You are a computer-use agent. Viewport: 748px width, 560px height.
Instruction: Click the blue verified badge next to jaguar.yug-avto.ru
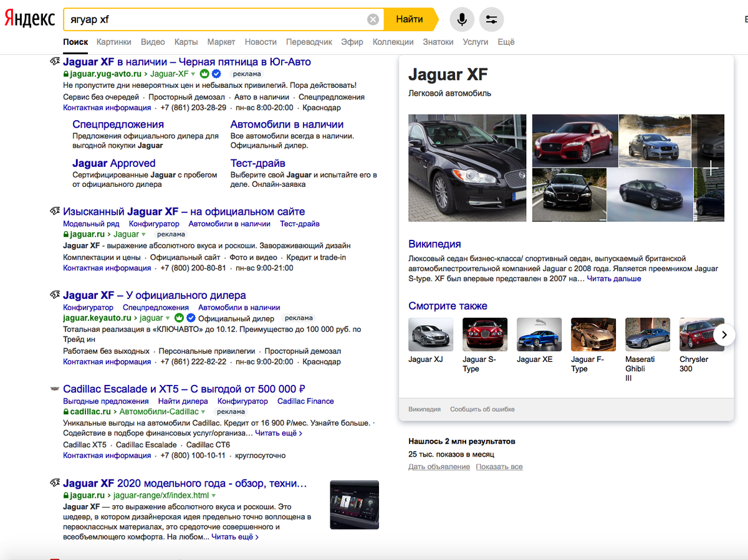pos(216,74)
